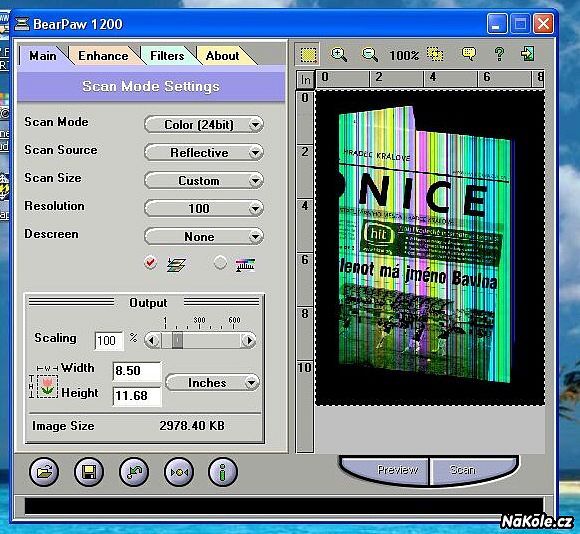
Task: Open the speech bubble tooltip icon
Action: [468, 54]
